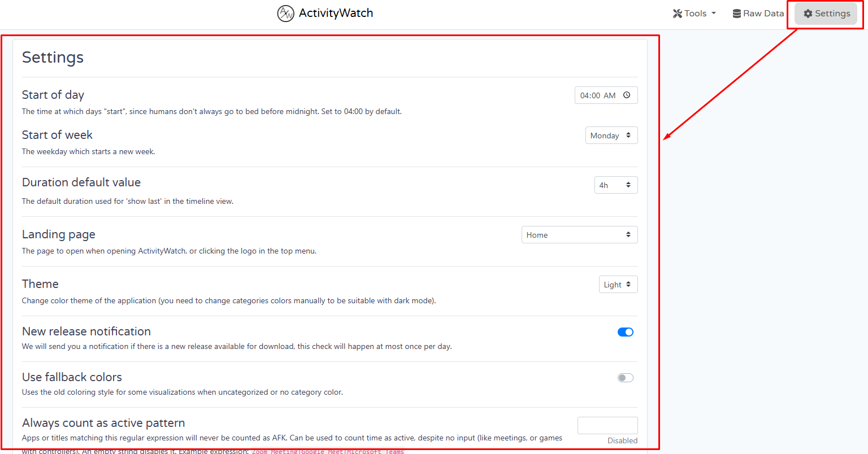Open the Tools menu

695,14
